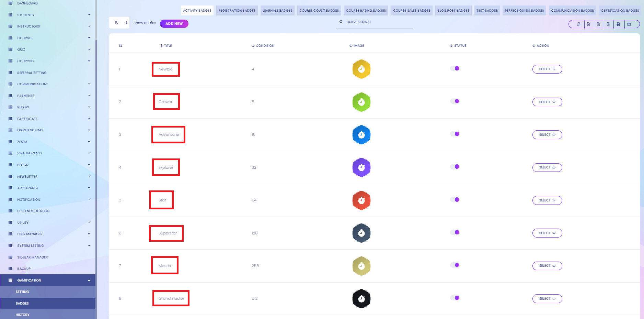Image resolution: width=644 pixels, height=319 pixels.
Task: Copy table data with the copy icon
Action: 578,24
